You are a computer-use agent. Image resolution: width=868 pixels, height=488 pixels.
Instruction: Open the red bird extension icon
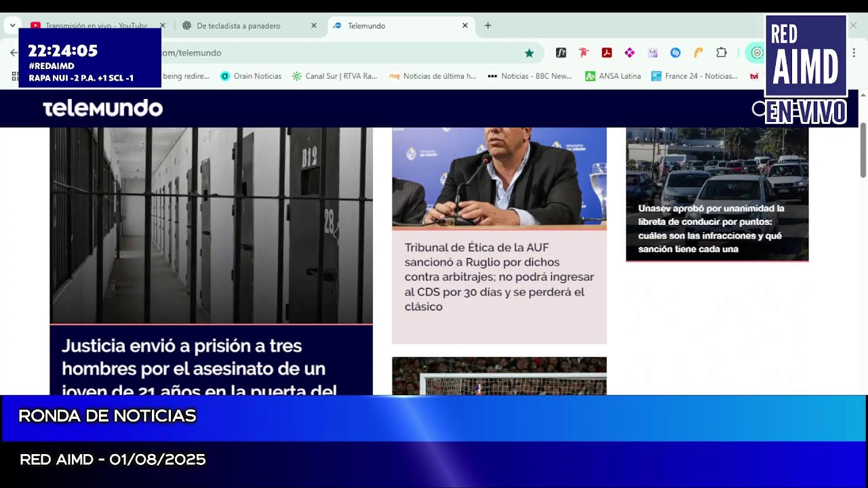point(584,53)
